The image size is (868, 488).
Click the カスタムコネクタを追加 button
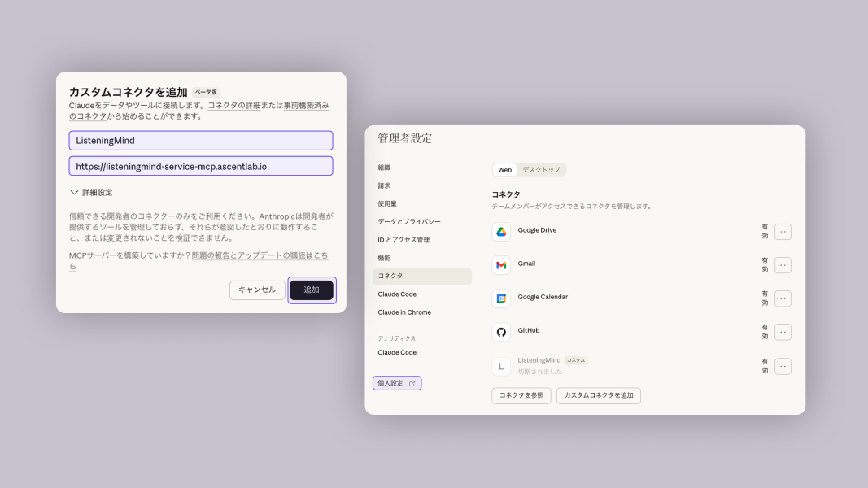click(599, 395)
